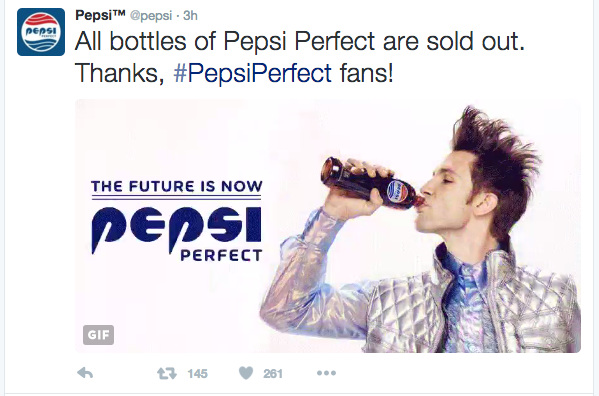Click the Pepsi™ display name
599x396 pixels.
click(100, 15)
